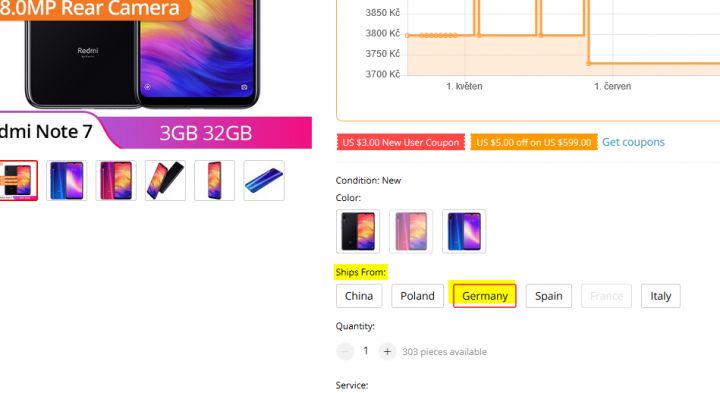
Task: Pick the blue phone color option
Action: (464, 231)
